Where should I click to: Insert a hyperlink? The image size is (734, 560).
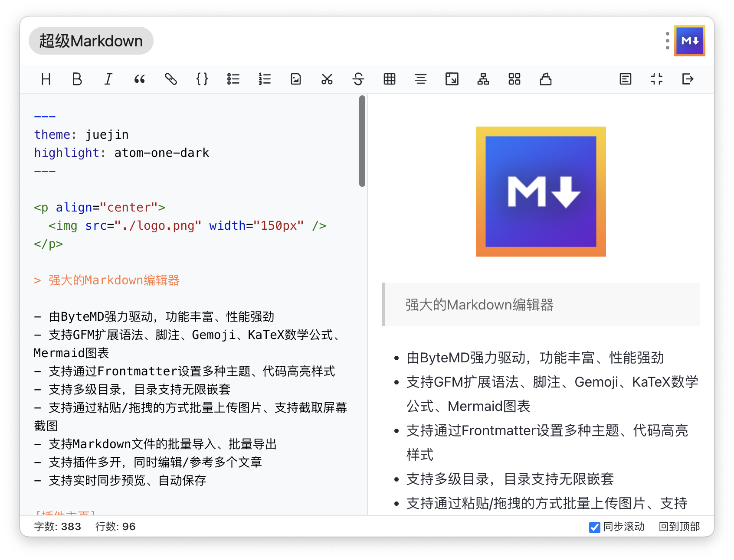(x=171, y=79)
